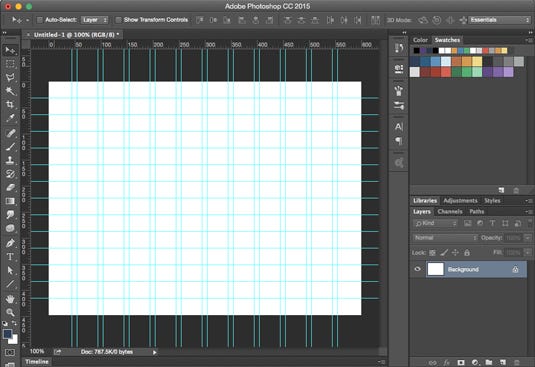Select the Crop tool
This screenshot has width=535, height=367.
(10, 104)
